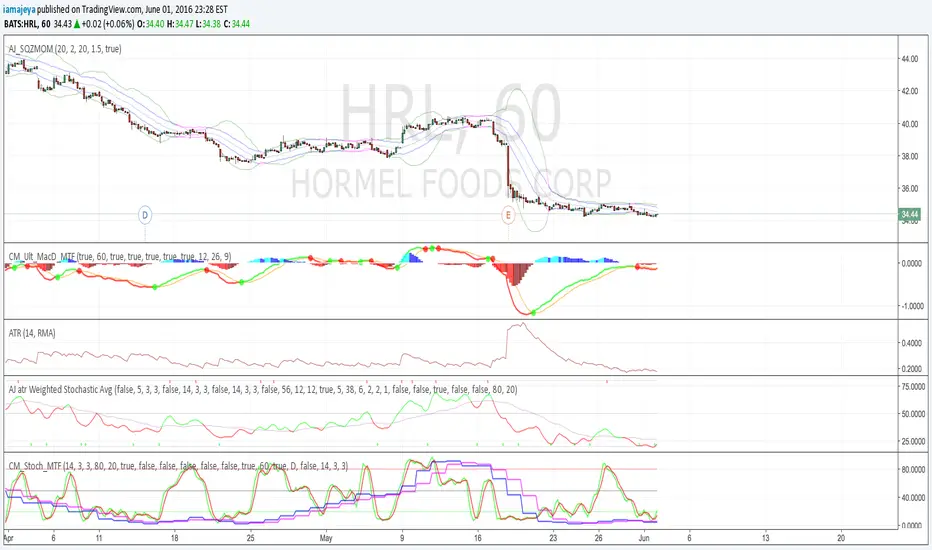
Task: Click the Jun date axis label
Action: click(644, 538)
